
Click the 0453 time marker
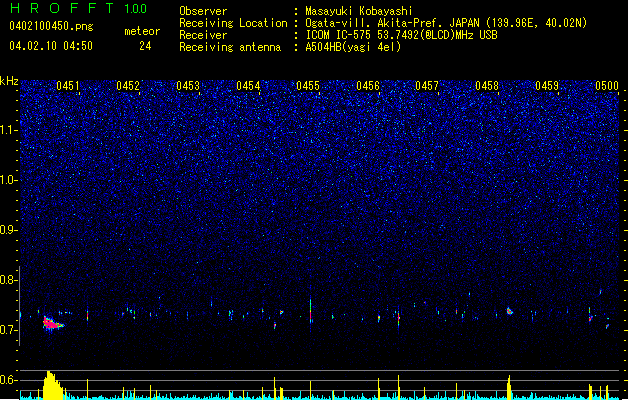coord(188,86)
